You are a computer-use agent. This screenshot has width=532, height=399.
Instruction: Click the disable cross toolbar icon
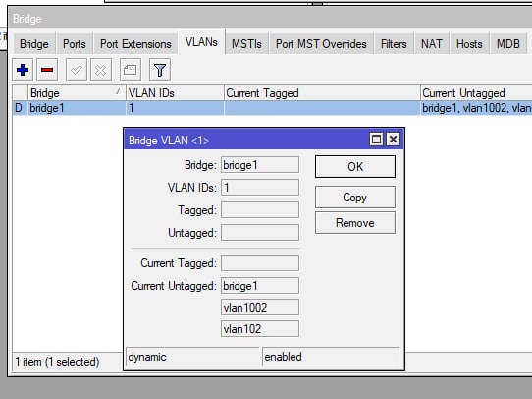click(101, 70)
